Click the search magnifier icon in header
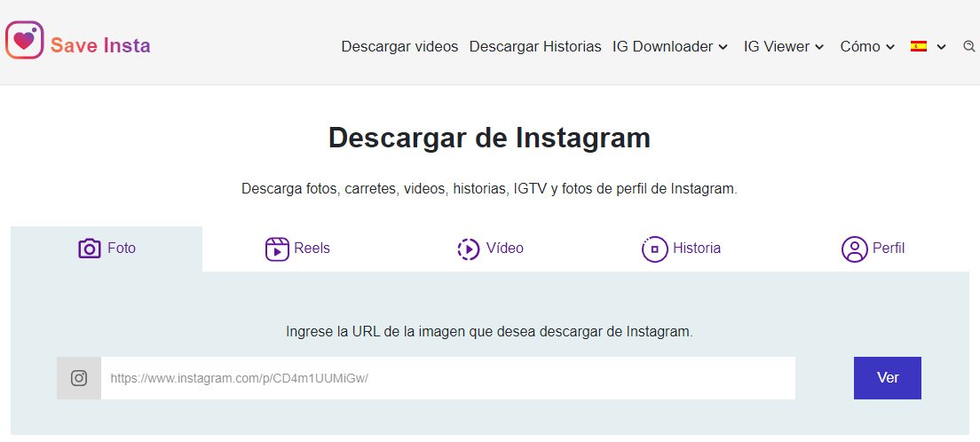 coord(969,46)
